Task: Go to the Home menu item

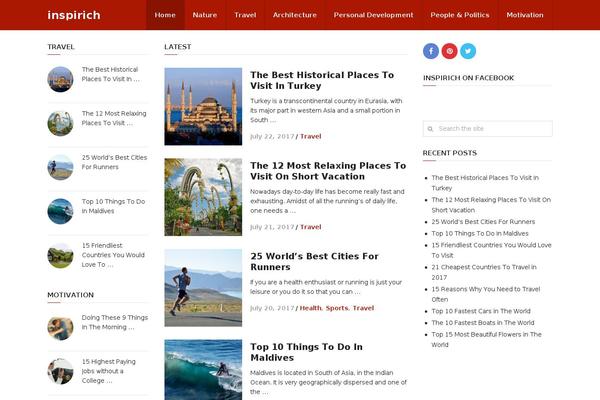Action: pyautogui.click(x=165, y=15)
